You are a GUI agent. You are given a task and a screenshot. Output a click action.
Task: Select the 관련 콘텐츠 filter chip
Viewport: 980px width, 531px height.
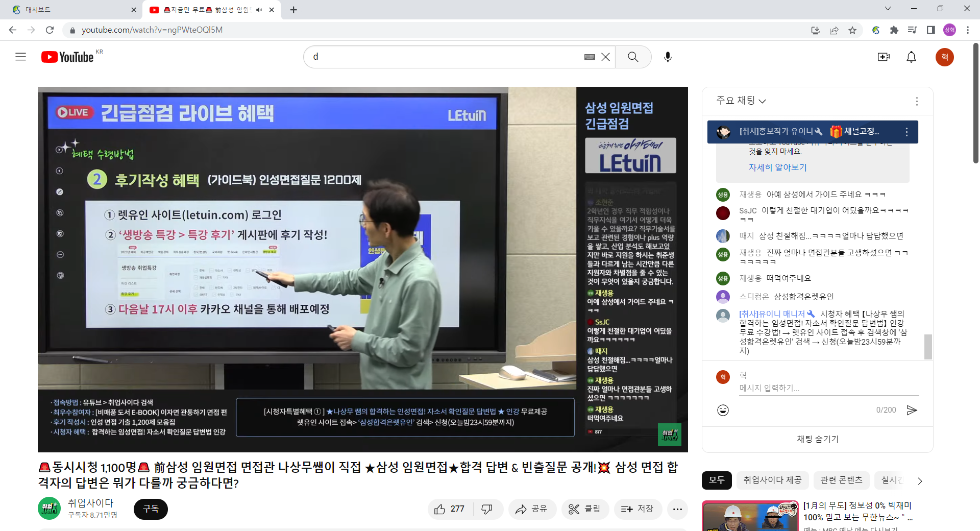coord(841,480)
